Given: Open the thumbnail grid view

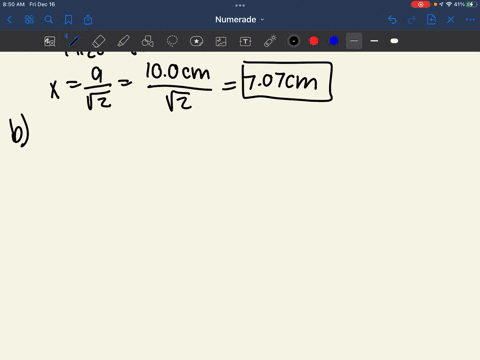Looking at the screenshot, I should [x=29, y=20].
